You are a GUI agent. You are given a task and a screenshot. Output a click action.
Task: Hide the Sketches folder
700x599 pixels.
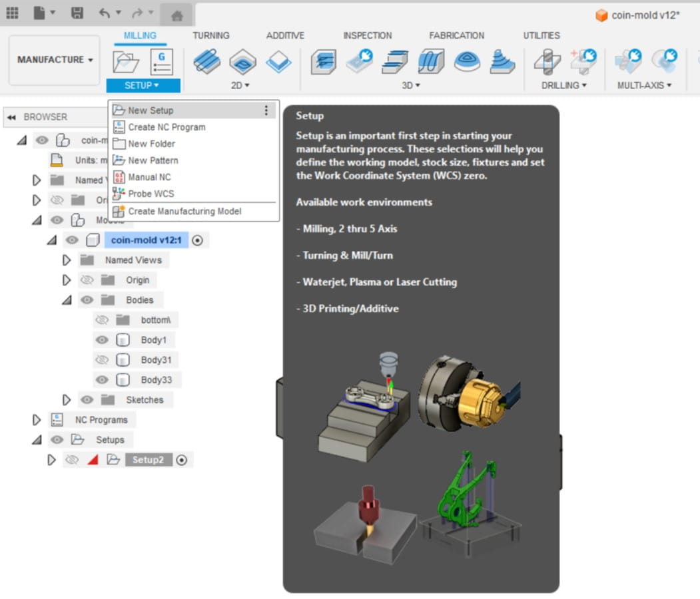(x=87, y=400)
